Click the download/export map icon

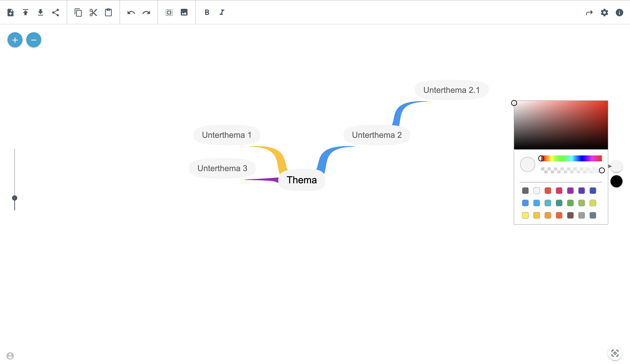pos(40,13)
